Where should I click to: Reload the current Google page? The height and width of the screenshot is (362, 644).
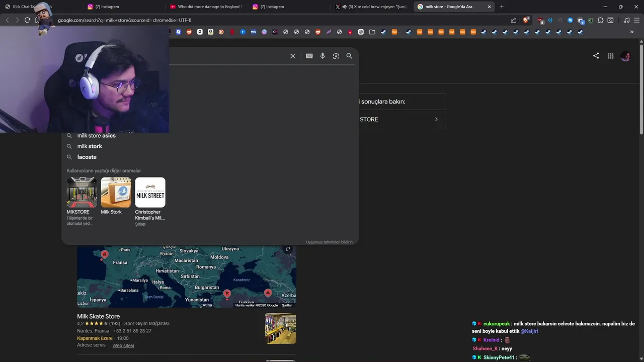[27, 20]
